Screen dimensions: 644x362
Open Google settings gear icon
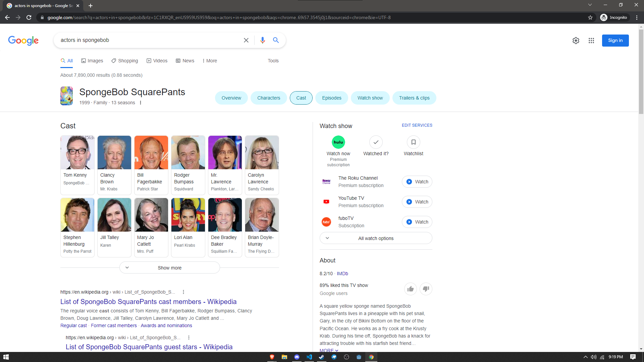pos(576,41)
